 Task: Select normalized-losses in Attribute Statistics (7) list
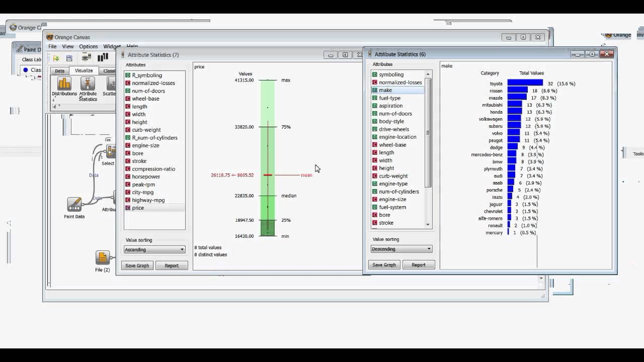[x=153, y=83]
